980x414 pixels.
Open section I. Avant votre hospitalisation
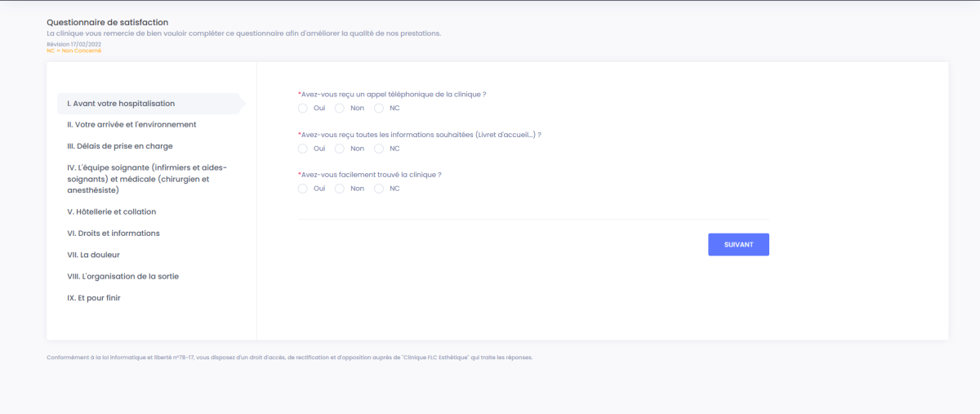pyautogui.click(x=121, y=104)
